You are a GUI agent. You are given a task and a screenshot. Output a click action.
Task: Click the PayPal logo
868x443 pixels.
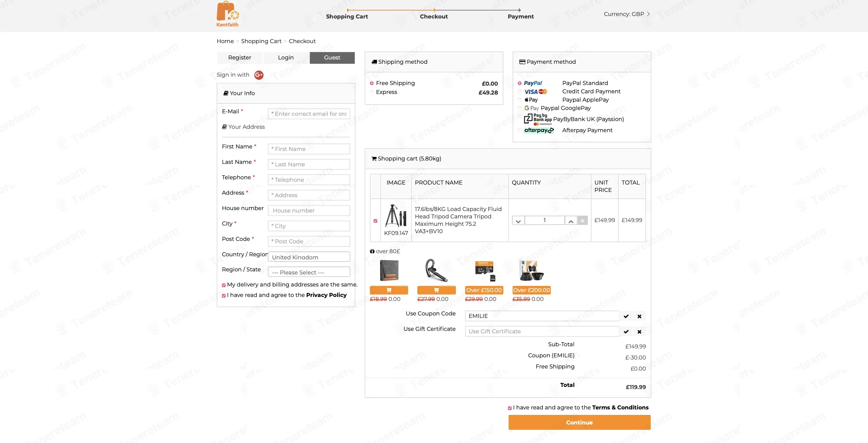533,83
